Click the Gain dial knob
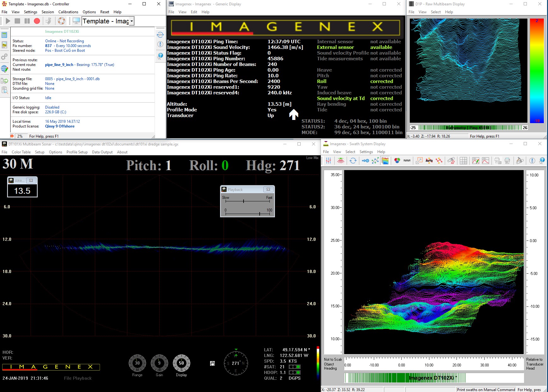The height and width of the screenshot is (392, 548). [159, 363]
